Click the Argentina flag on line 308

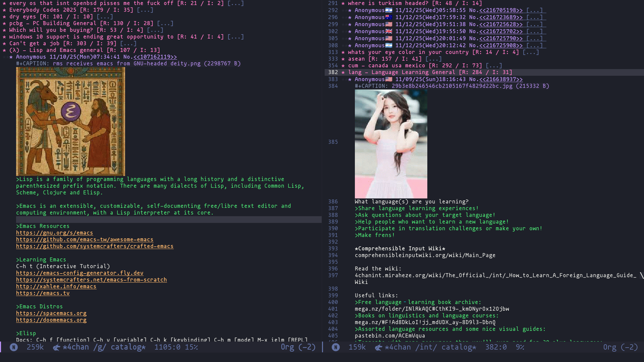tap(389, 46)
